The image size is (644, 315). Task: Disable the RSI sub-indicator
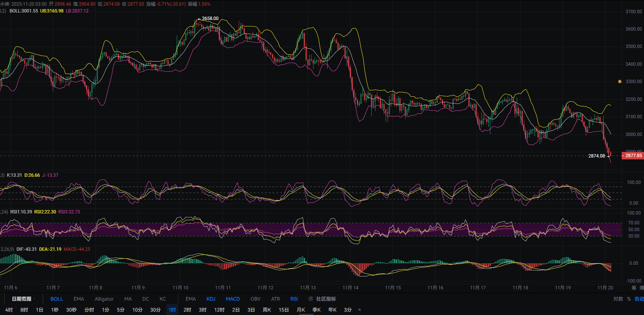tap(294, 299)
